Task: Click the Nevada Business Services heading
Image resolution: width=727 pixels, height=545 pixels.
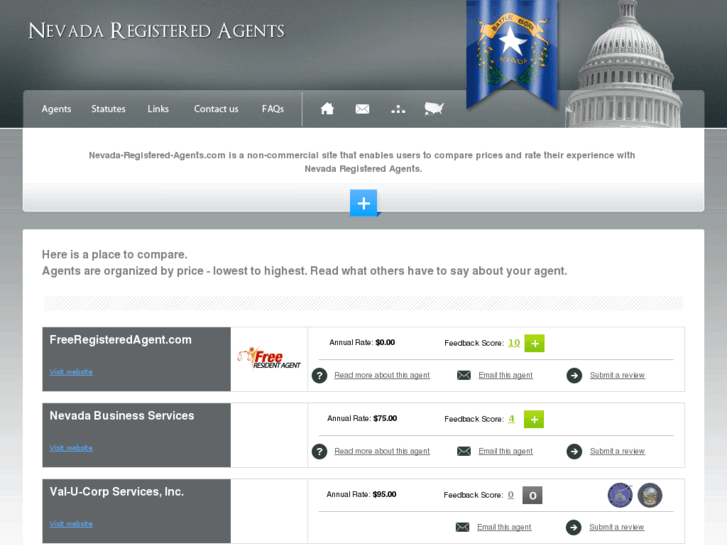Action: 122,416
